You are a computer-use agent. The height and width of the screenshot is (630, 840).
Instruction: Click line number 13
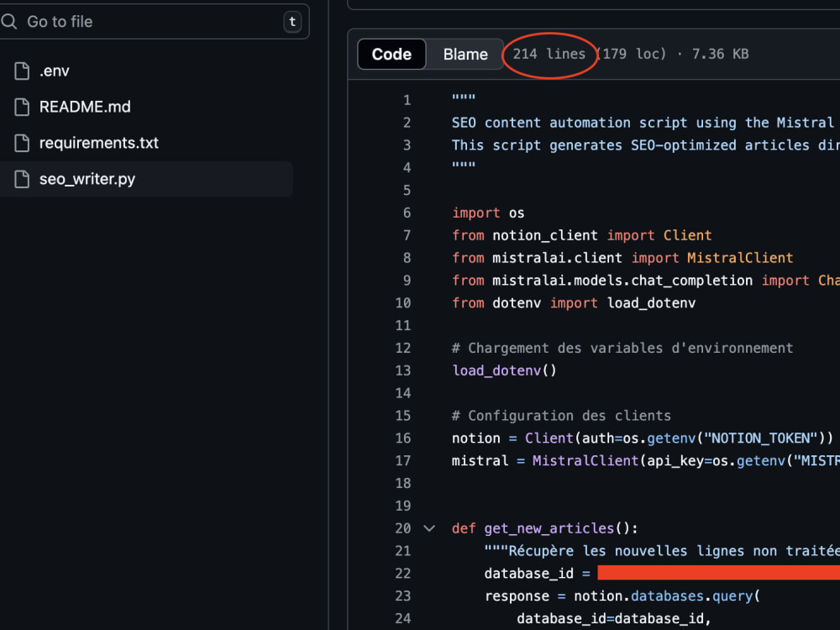(403, 370)
